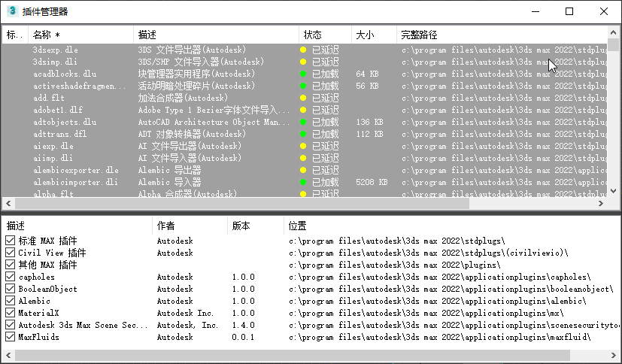Click the applicationplugins\capholes\ path

click(x=439, y=277)
